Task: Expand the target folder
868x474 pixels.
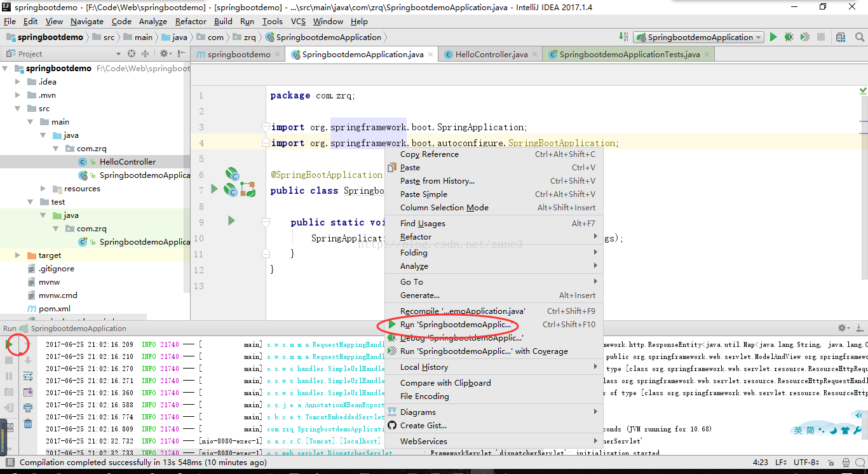Action: coord(18,255)
